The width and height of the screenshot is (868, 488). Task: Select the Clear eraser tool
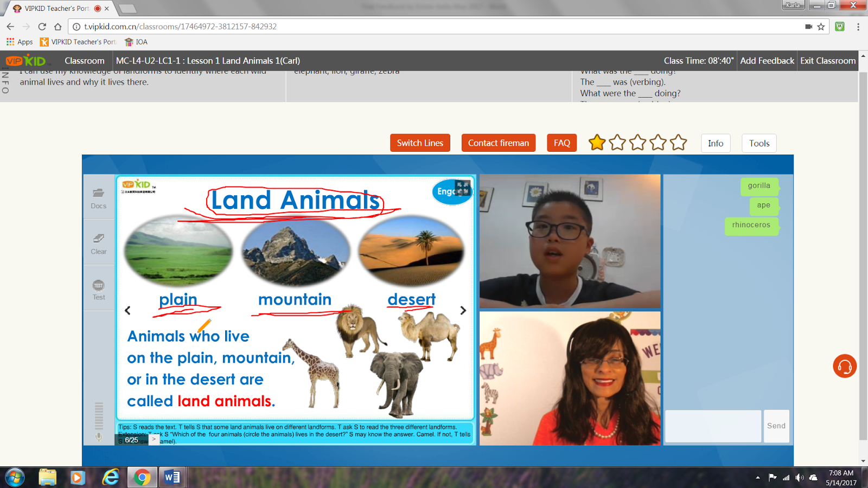[98, 238]
